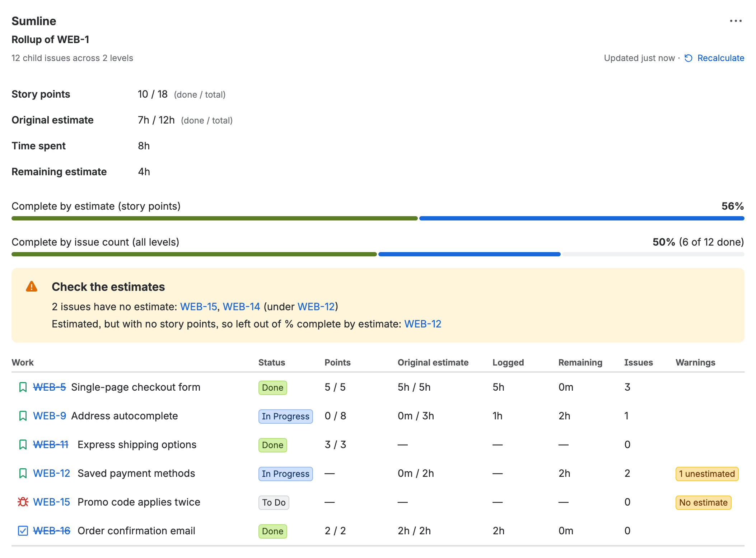Click '50% (6 of 12 done)' label
The width and height of the screenshot is (756, 558).
coord(698,242)
